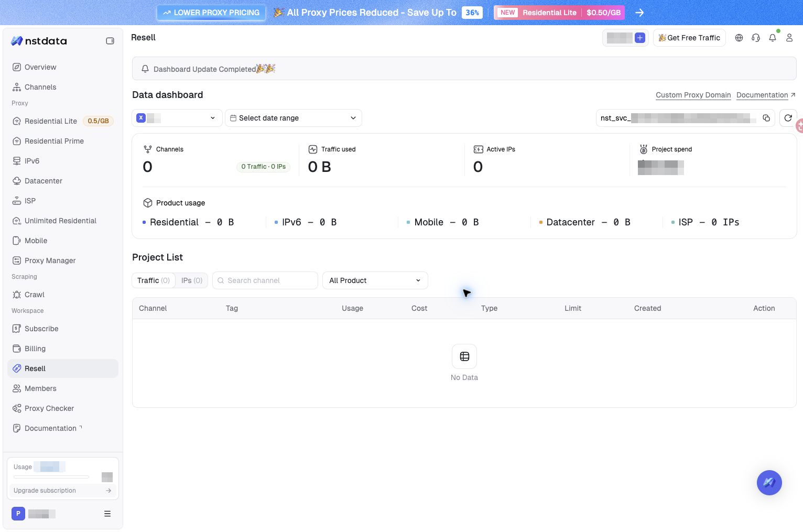Copy the nst_svc API key
The width and height of the screenshot is (803, 532).
[766, 118]
